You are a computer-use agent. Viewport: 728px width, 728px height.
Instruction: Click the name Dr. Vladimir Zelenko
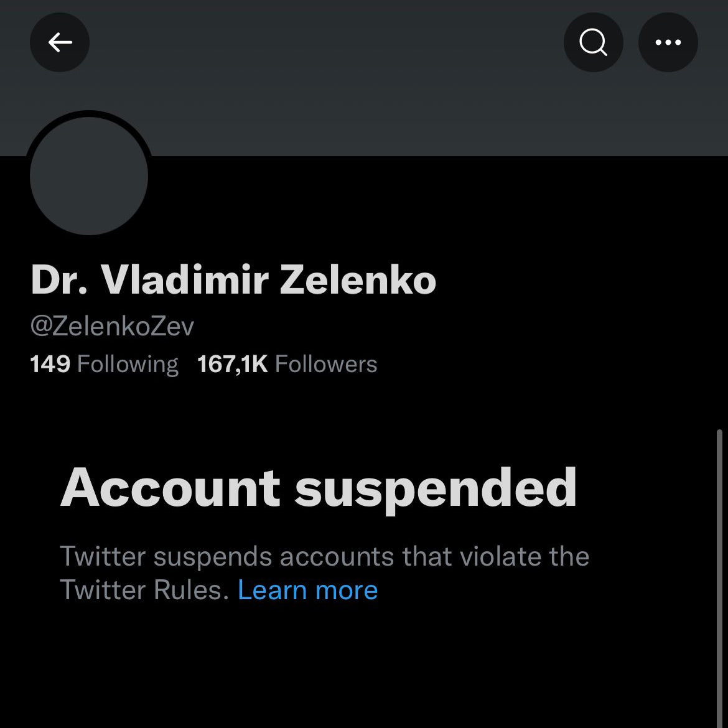tap(233, 280)
